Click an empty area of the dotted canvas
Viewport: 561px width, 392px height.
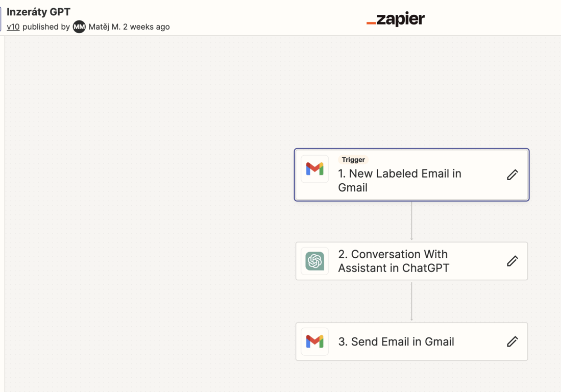(x=153, y=204)
